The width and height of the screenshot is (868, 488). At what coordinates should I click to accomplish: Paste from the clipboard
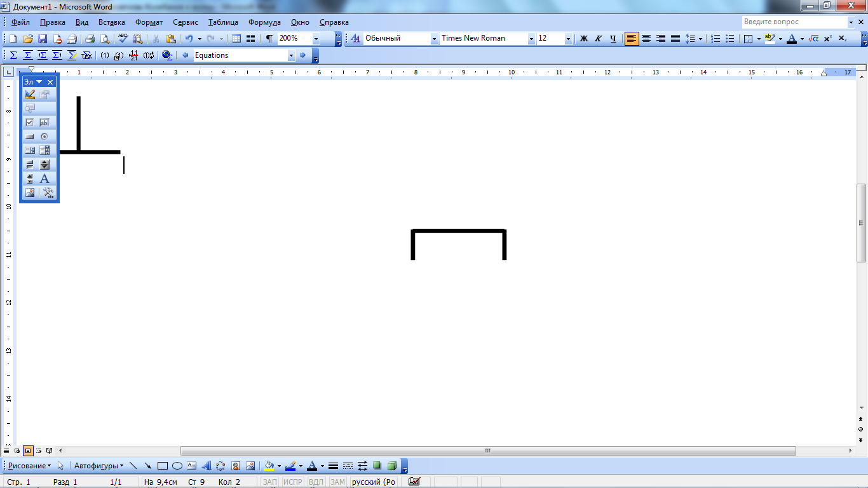pos(170,39)
